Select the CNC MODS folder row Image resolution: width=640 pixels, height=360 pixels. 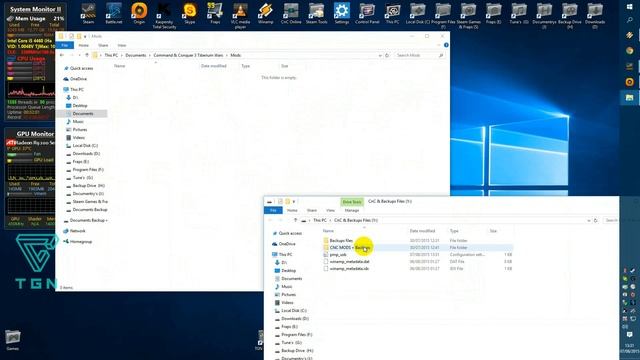[x=417, y=248]
